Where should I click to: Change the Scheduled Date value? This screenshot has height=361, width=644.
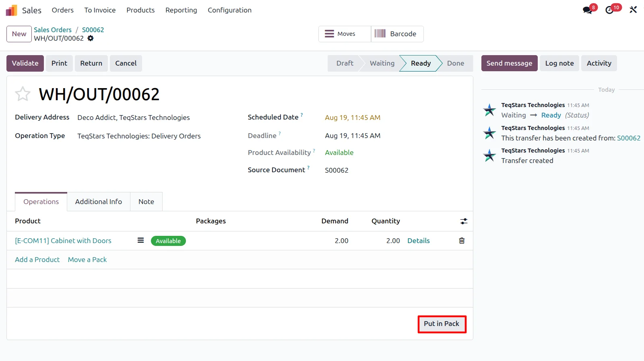[x=353, y=118]
